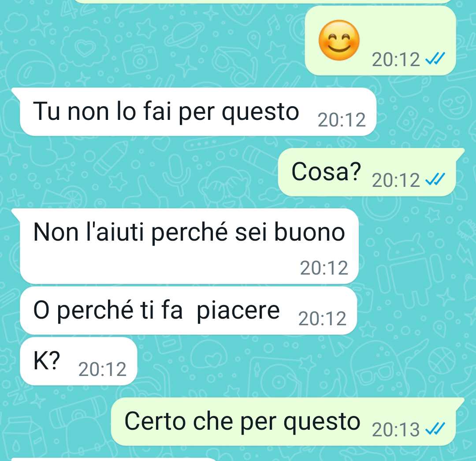The height and width of the screenshot is (461, 476).
Task: Tap the 20:12 timestamp on 'K?' message
Action: (x=102, y=369)
